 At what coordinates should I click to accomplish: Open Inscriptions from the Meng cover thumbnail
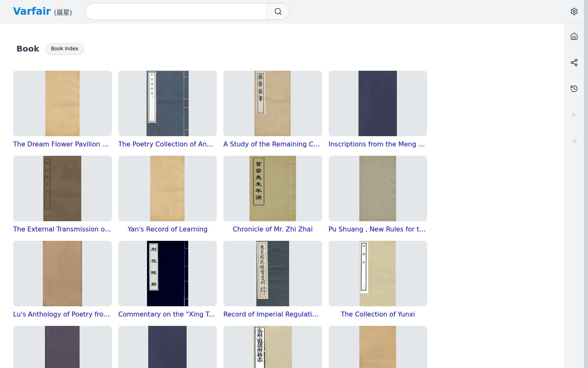pyautogui.click(x=378, y=103)
